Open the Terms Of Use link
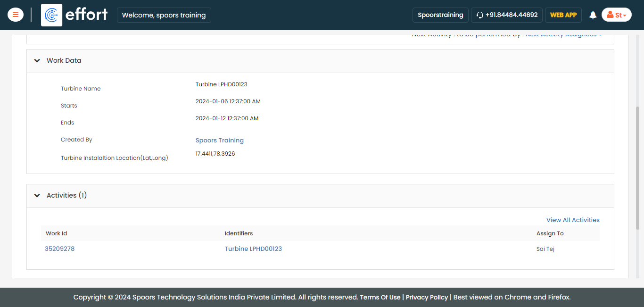The image size is (644, 307). [380, 298]
